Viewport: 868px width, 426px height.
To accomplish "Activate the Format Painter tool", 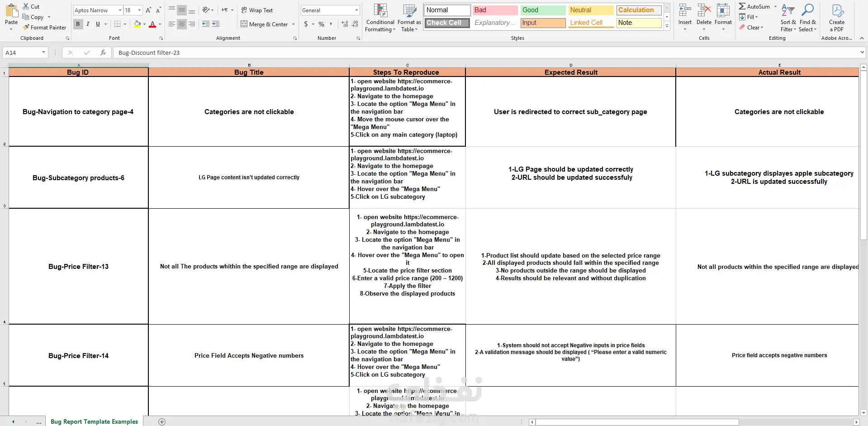I will tap(44, 27).
